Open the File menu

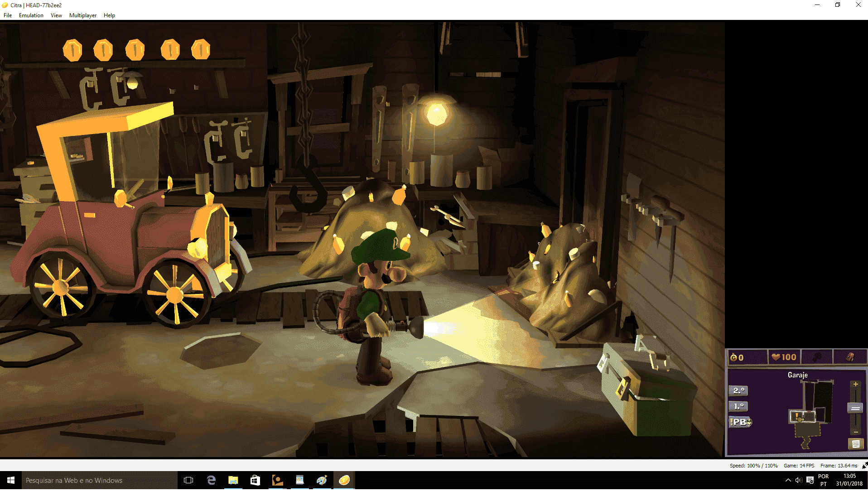(8, 15)
